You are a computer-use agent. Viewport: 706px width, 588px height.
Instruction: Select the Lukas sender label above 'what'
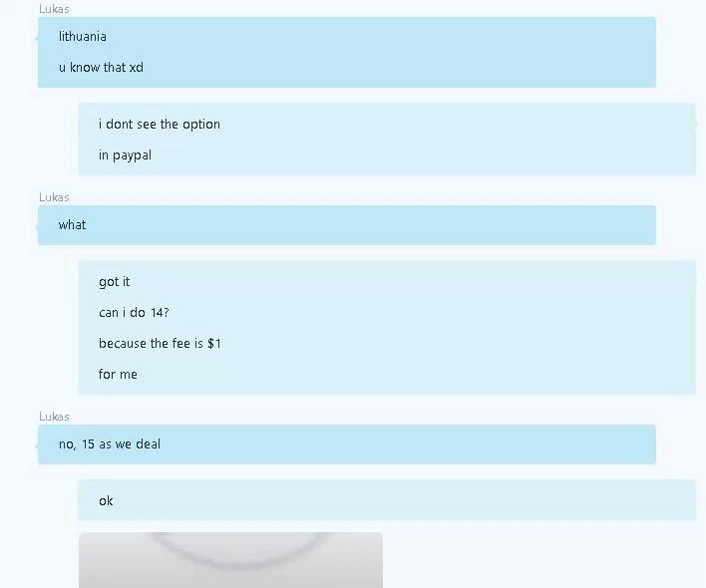(54, 197)
